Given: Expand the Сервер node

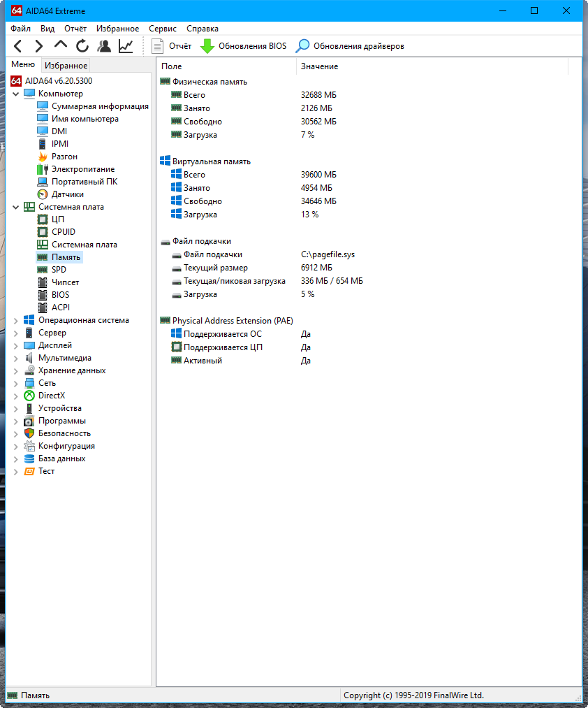Looking at the screenshot, I should point(16,333).
